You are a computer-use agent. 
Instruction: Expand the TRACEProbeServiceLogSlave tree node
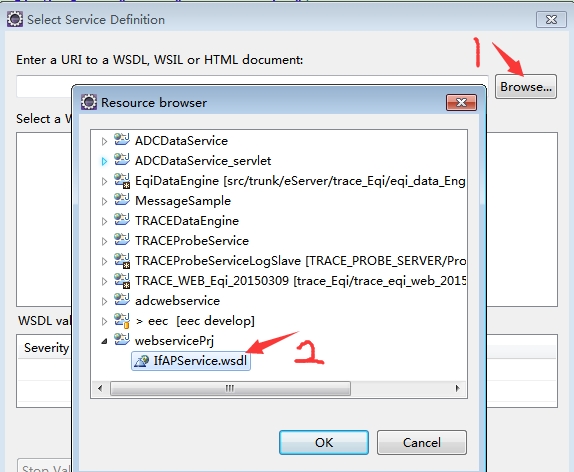tap(104, 261)
